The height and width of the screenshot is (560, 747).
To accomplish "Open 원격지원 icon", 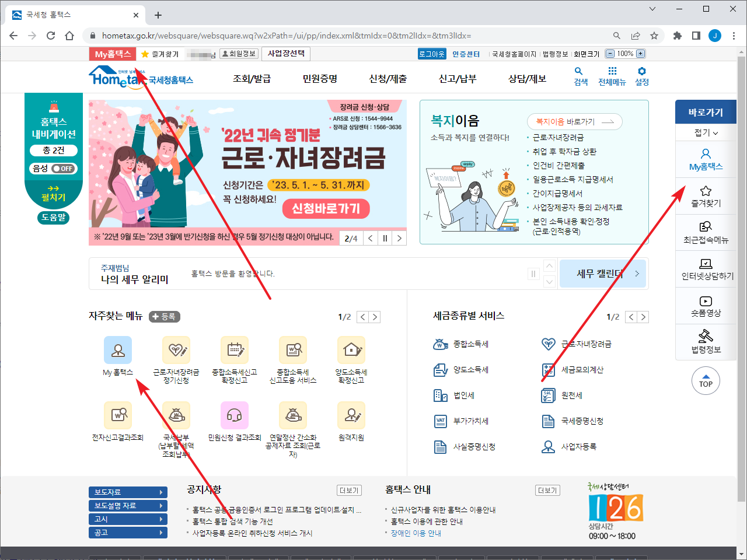I will pos(351,415).
